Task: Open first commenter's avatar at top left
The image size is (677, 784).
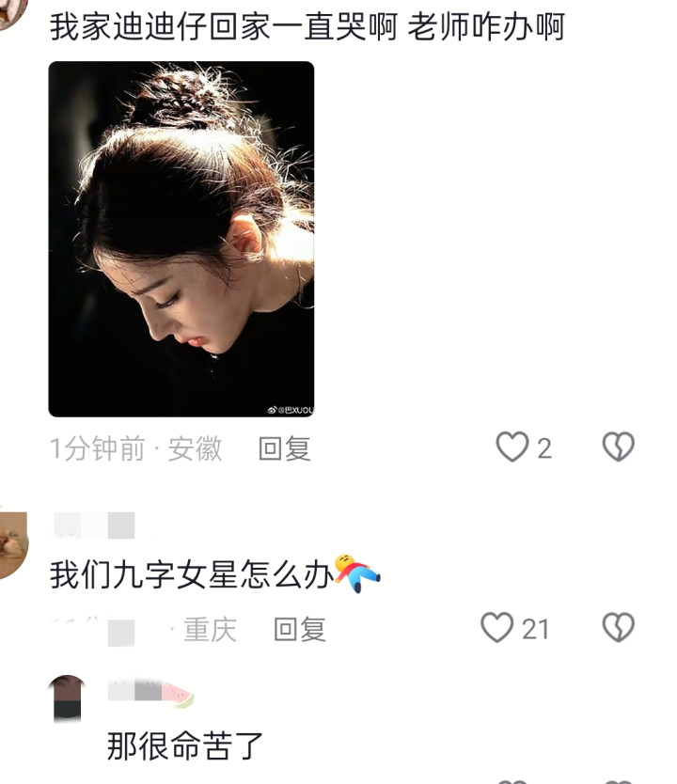Action: pyautogui.click(x=11, y=12)
